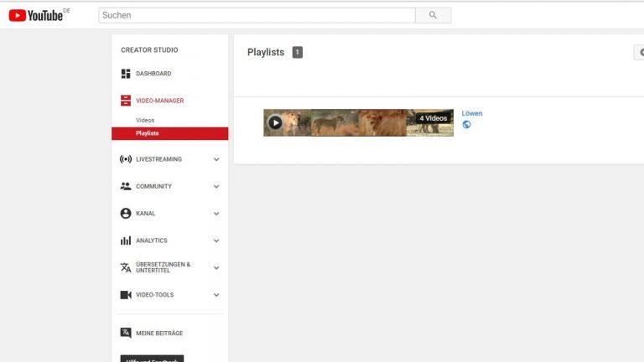Select the highlighted Playlists item
This screenshot has width=644, height=362.
(x=170, y=133)
